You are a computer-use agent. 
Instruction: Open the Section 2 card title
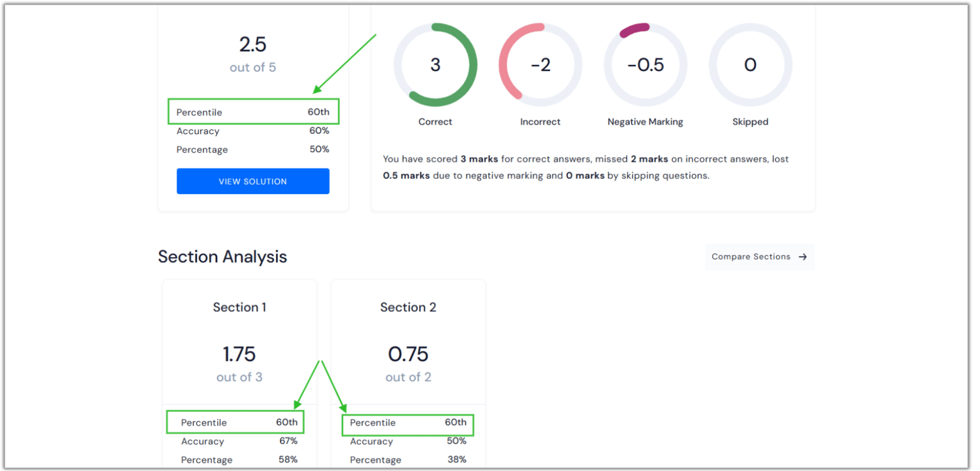click(408, 307)
